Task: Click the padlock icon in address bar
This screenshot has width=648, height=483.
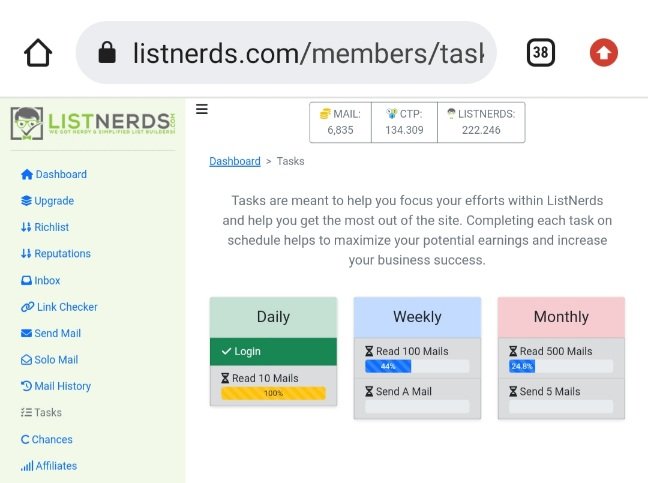Action: click(107, 52)
